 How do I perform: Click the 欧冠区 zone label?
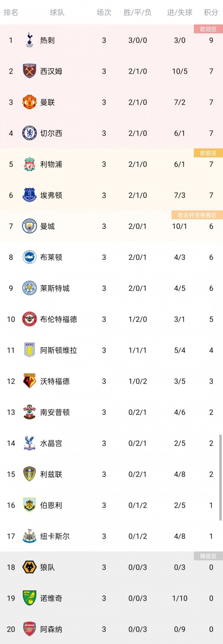pos(208,29)
